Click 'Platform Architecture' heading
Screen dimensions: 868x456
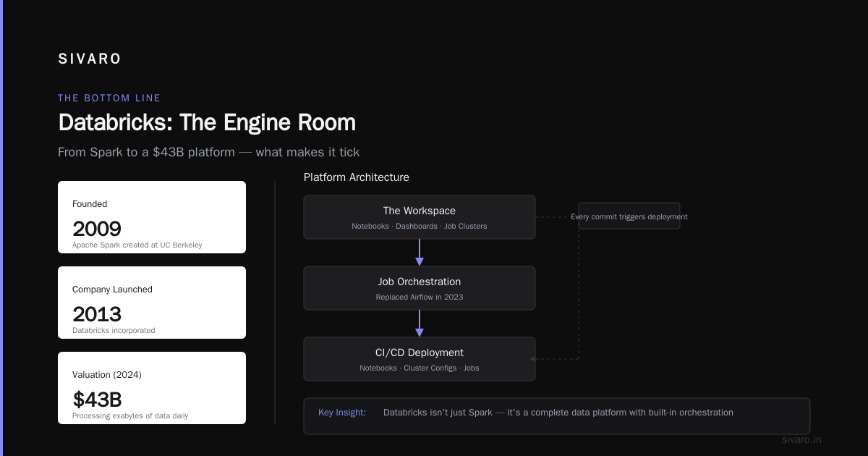(357, 177)
